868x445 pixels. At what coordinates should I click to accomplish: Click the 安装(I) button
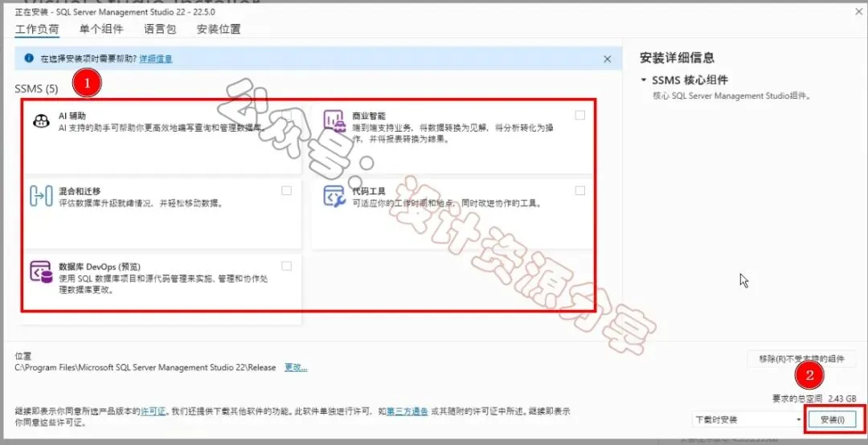coord(833,420)
